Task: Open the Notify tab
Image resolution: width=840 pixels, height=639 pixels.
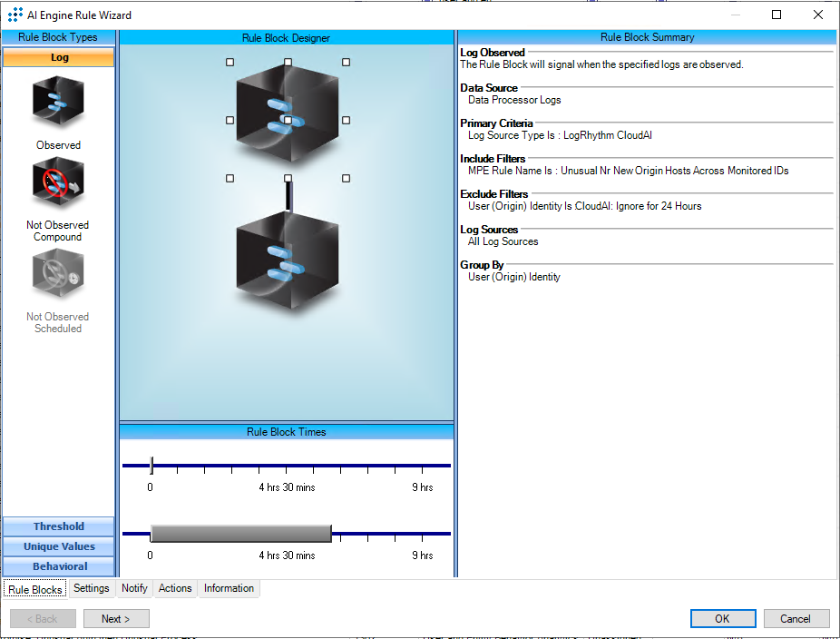Action: click(x=134, y=588)
